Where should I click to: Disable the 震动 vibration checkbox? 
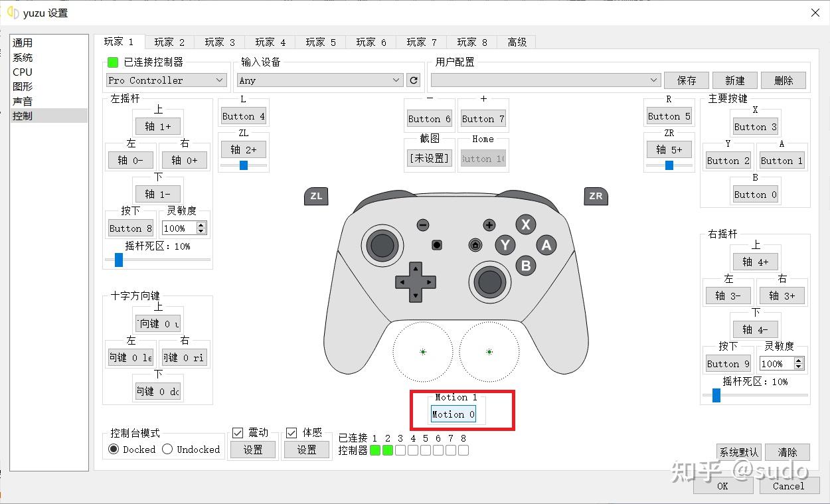(237, 433)
